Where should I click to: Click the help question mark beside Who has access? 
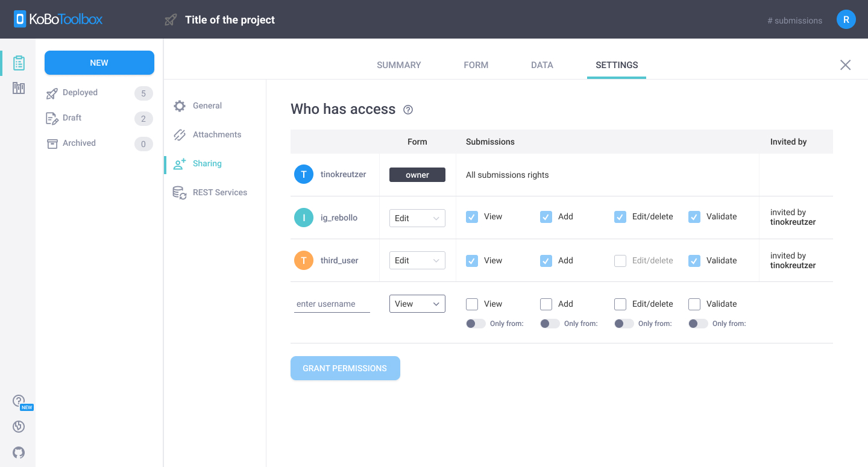tap(408, 110)
